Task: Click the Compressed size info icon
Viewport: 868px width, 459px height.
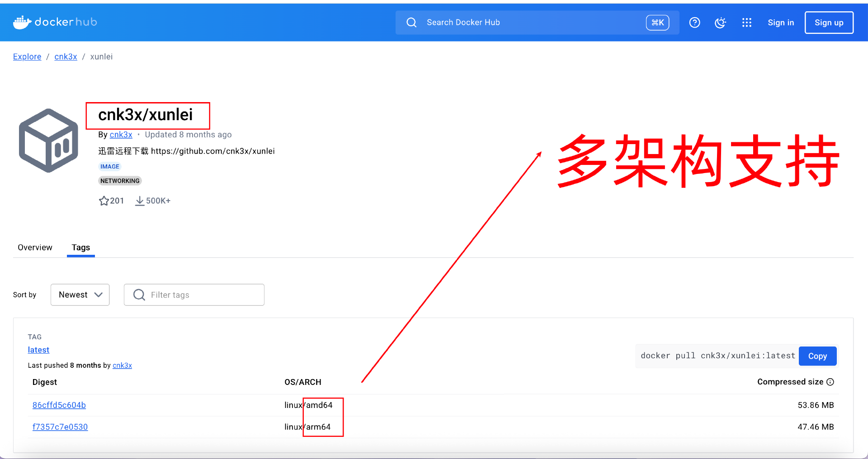Action: [x=830, y=382]
